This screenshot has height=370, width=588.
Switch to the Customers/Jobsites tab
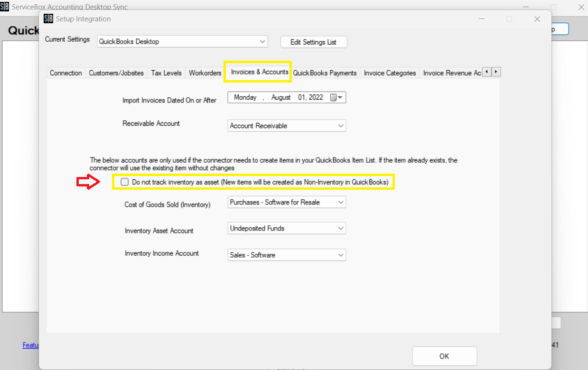(116, 73)
